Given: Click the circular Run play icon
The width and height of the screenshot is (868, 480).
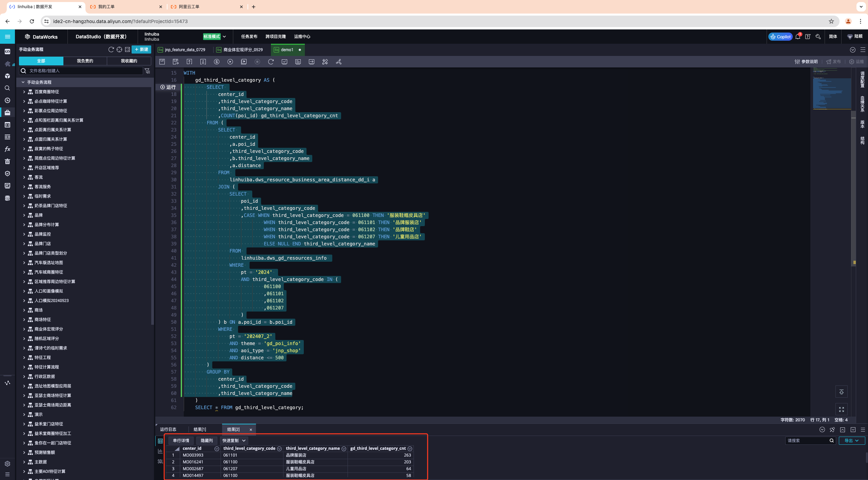Looking at the screenshot, I should pos(230,62).
